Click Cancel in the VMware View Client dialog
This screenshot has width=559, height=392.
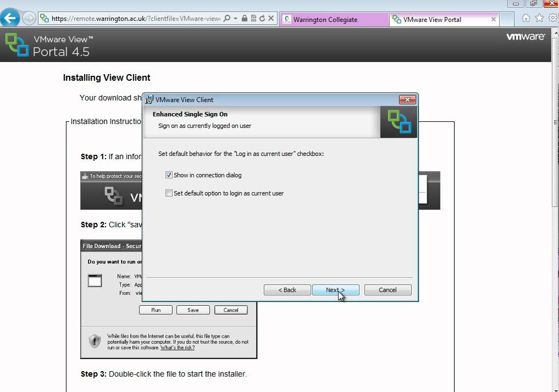point(388,290)
